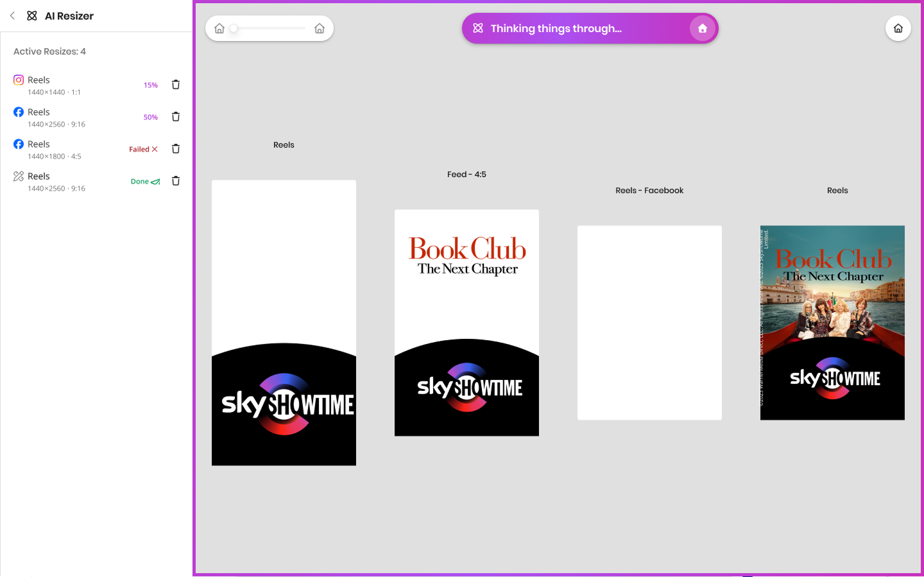Select the blank Reels - Facebook artboard
This screenshot has height=577, width=924.
[649, 323]
